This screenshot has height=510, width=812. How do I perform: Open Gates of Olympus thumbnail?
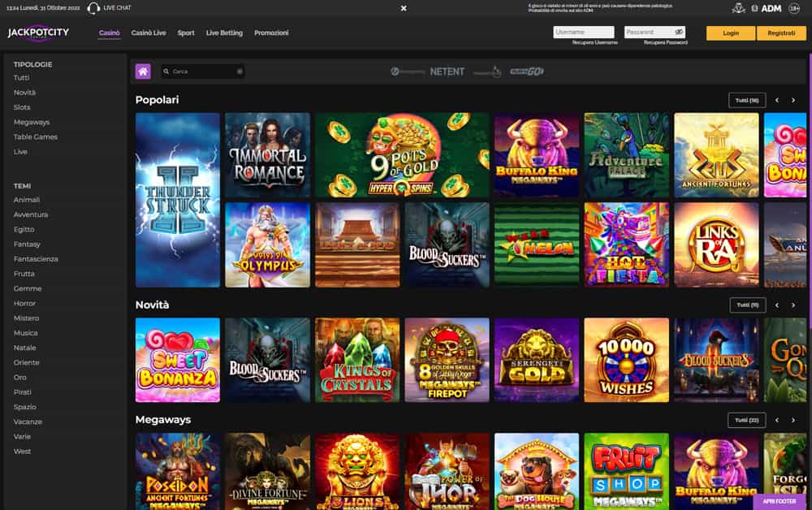(x=268, y=244)
